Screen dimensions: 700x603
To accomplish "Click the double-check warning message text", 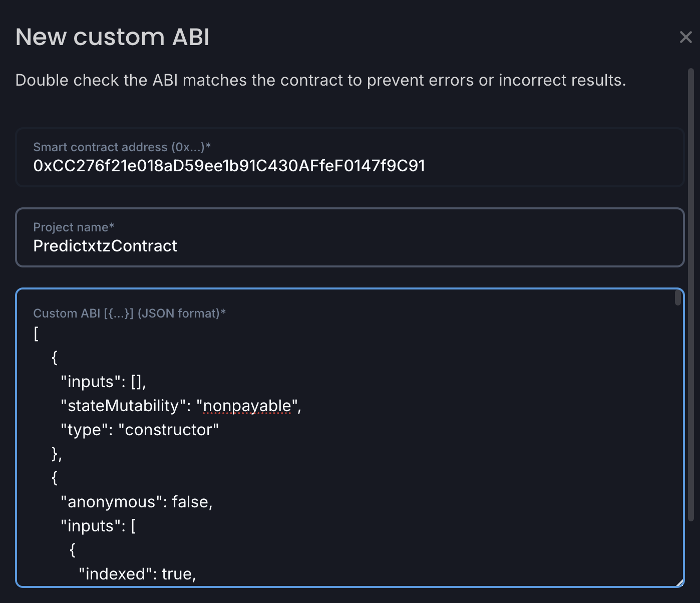I will [x=320, y=80].
